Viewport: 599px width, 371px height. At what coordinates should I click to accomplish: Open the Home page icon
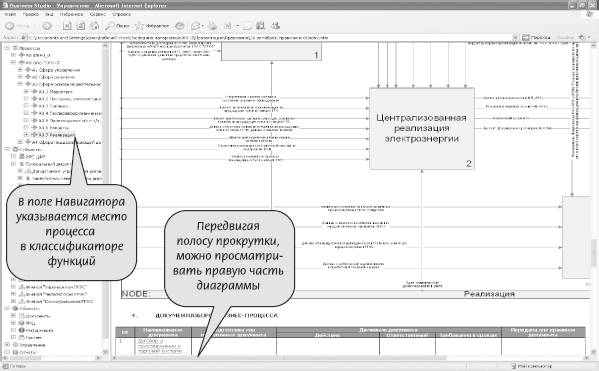point(94,26)
